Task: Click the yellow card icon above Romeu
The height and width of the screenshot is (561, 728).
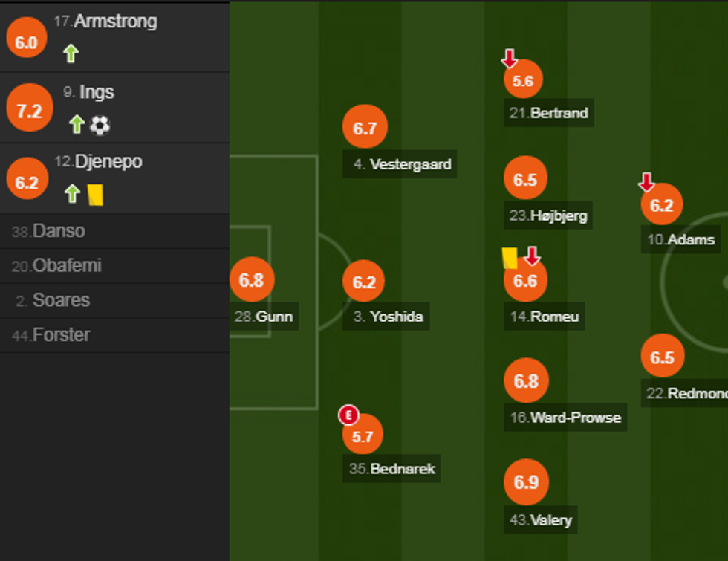Action: 510,258
